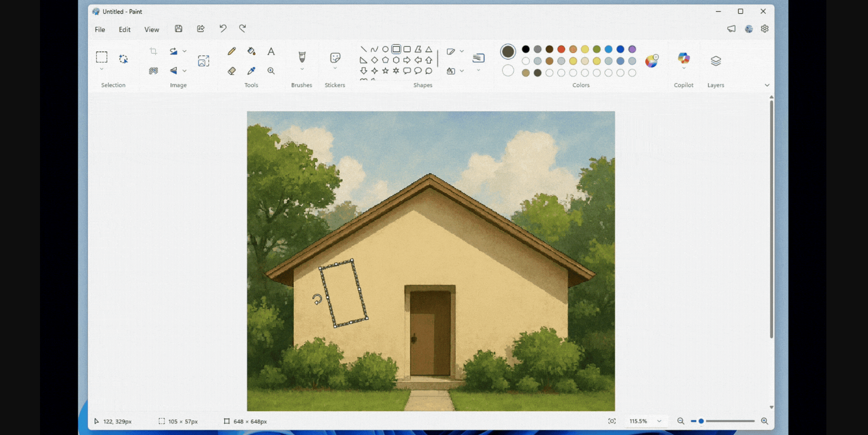Click the Rotate image icon
Image resolution: width=868 pixels, height=435 pixels.
tap(173, 51)
